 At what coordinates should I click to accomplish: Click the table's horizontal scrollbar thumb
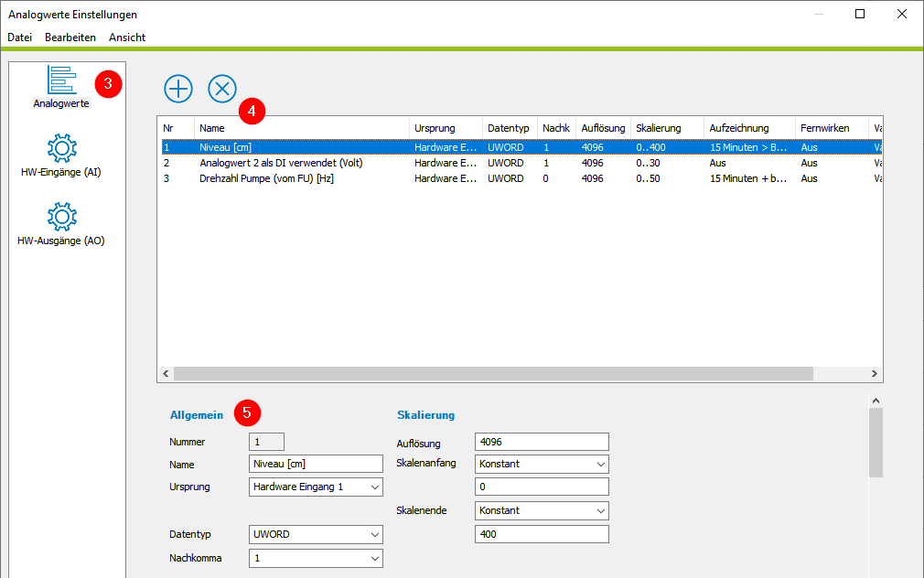493,373
